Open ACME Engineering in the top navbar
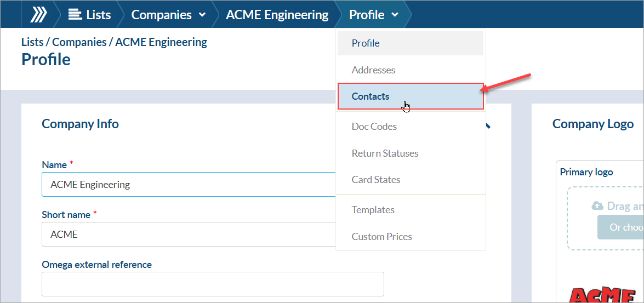 [277, 15]
